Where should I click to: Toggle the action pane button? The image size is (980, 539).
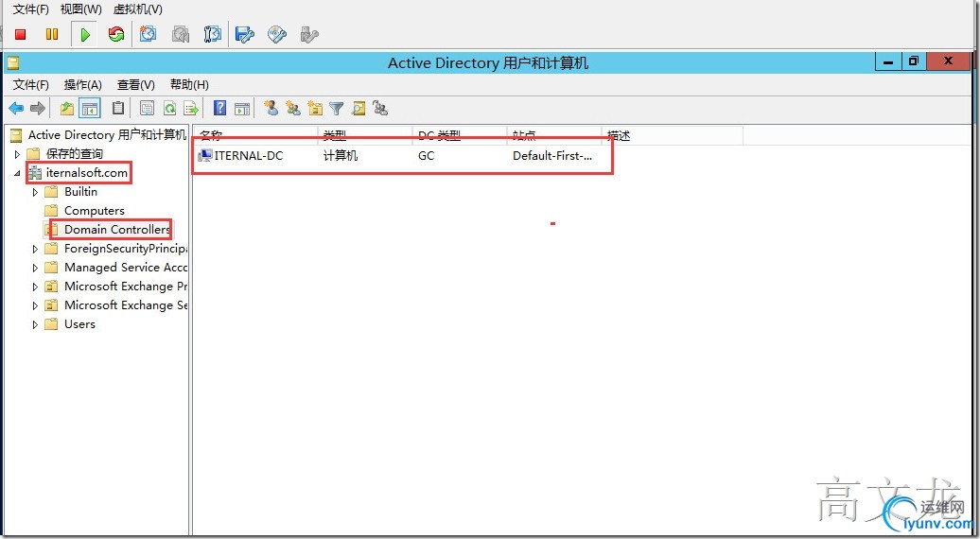(242, 109)
